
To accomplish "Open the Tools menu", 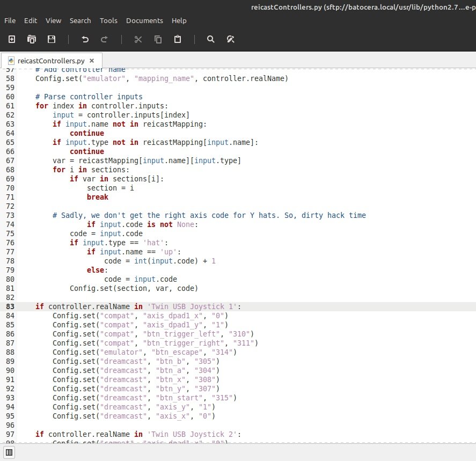I will coord(108,20).
